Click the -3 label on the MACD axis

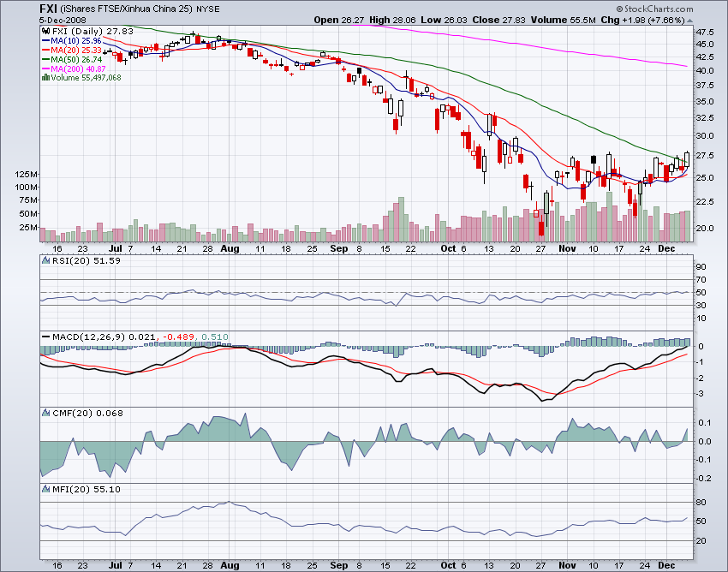click(700, 394)
